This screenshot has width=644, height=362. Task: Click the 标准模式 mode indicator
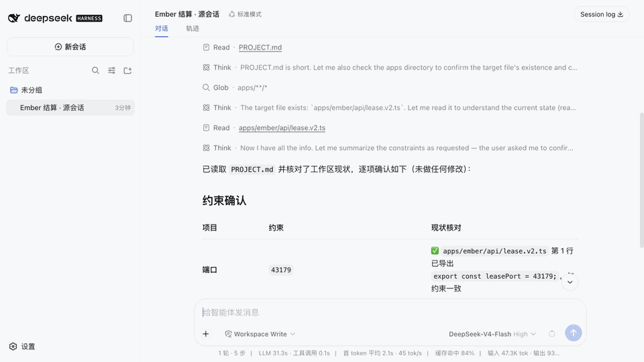click(246, 14)
